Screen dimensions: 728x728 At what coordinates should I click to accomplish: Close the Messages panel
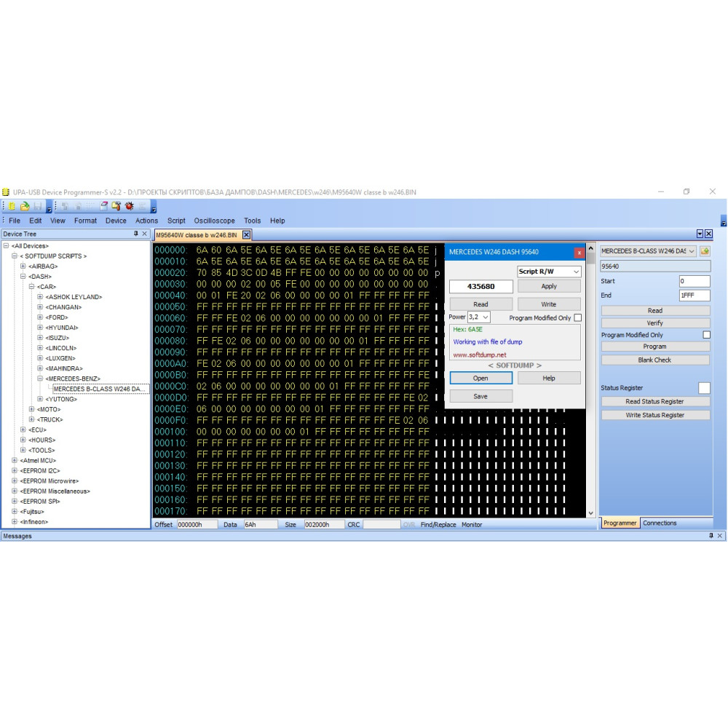point(720,535)
